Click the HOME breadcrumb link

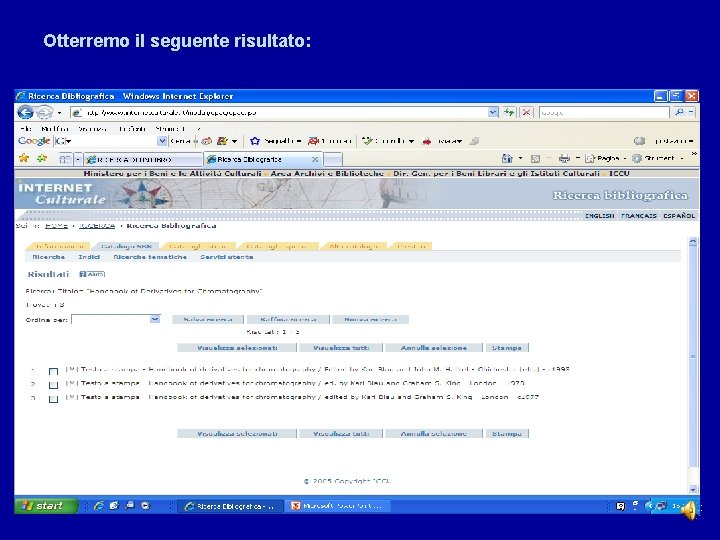click(x=56, y=226)
